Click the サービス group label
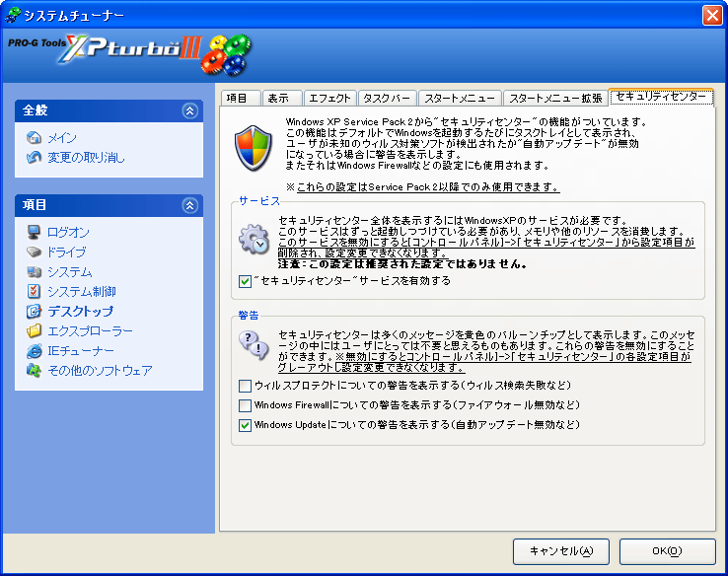This screenshot has height=576, width=728. tap(259, 201)
